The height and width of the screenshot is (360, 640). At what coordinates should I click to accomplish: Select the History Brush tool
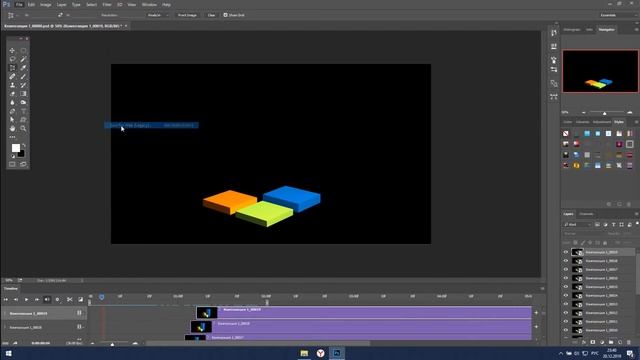[23, 85]
